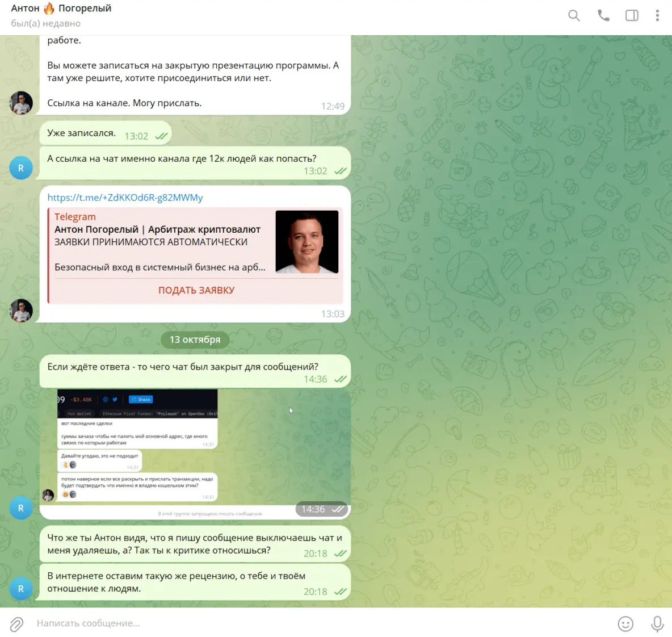Select the "Уже записался." message text
Screen dimensions: 672x637
(81, 133)
